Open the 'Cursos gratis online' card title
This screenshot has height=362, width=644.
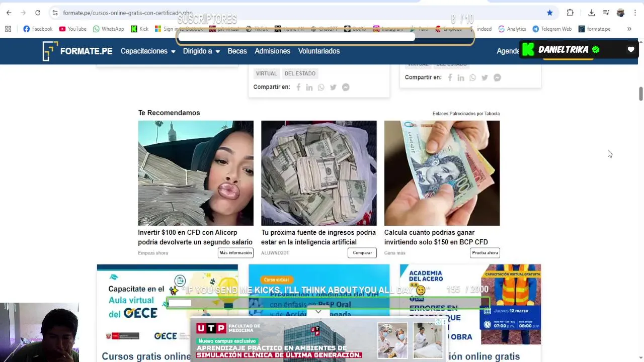[146, 356]
